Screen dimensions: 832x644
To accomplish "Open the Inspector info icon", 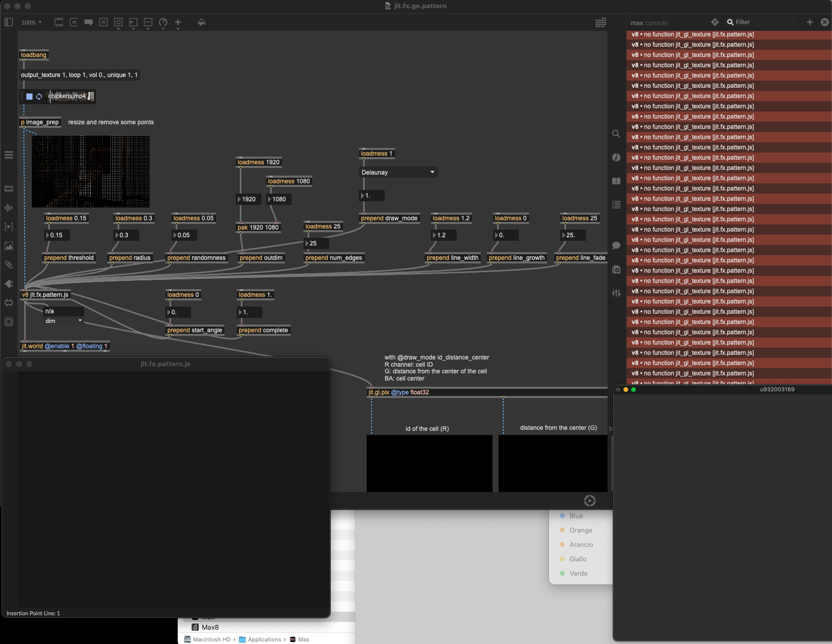I will (x=616, y=158).
